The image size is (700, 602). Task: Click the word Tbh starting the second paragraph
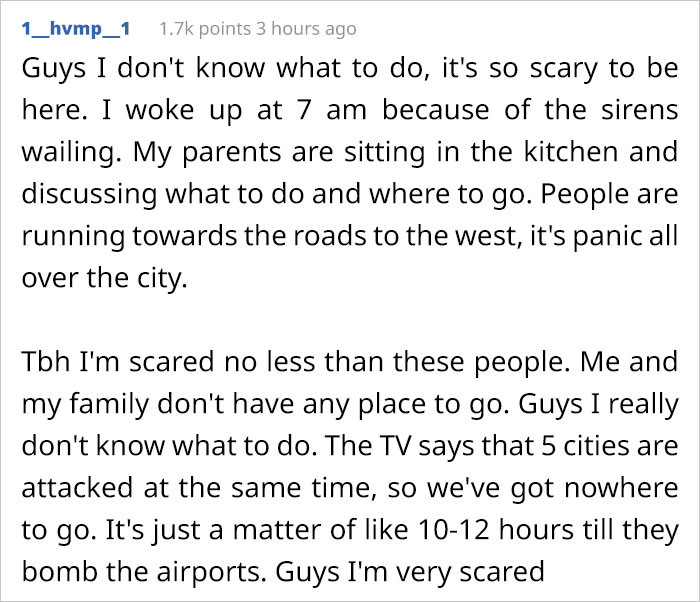(46, 361)
